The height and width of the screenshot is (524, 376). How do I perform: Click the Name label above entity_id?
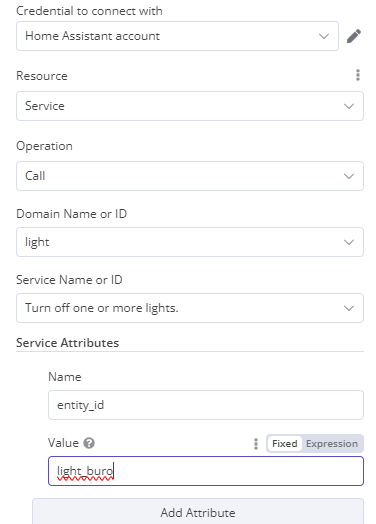coord(65,377)
